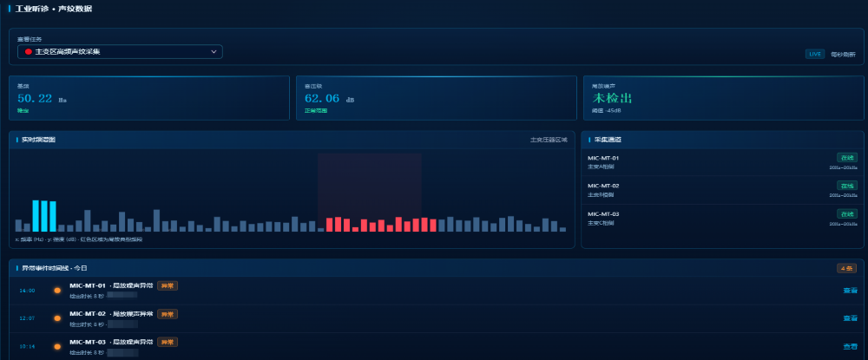Open 查看 link for the 10:14 MIC-MT-03 event

(851, 346)
